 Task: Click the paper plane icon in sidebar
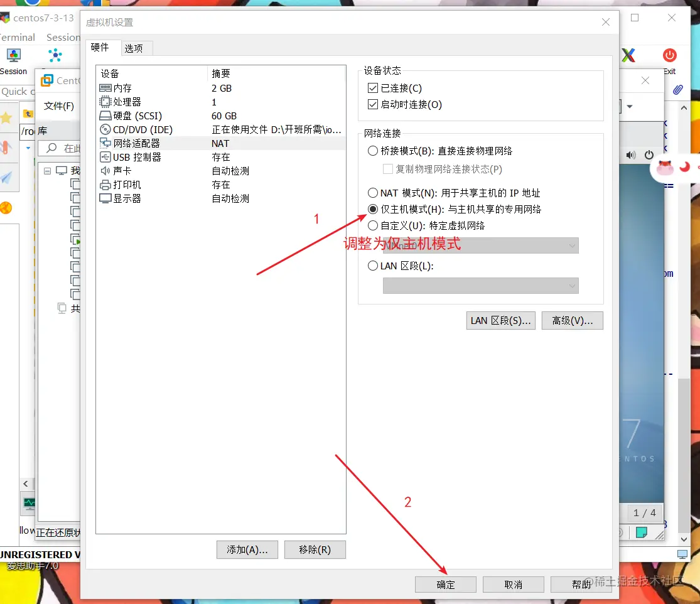(6, 178)
